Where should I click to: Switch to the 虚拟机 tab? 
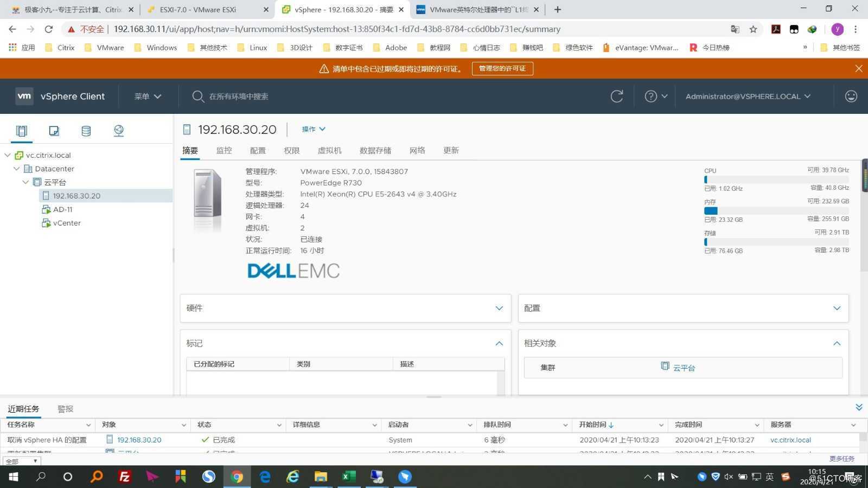329,150
